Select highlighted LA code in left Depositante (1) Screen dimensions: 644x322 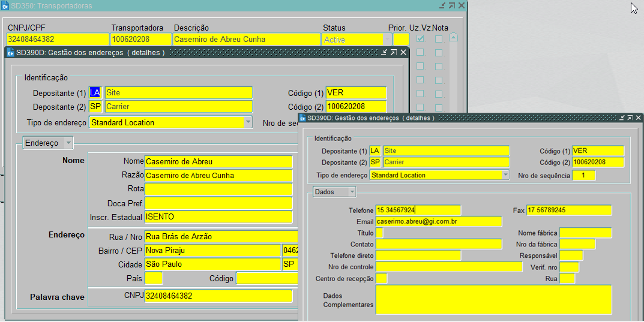[x=95, y=93]
